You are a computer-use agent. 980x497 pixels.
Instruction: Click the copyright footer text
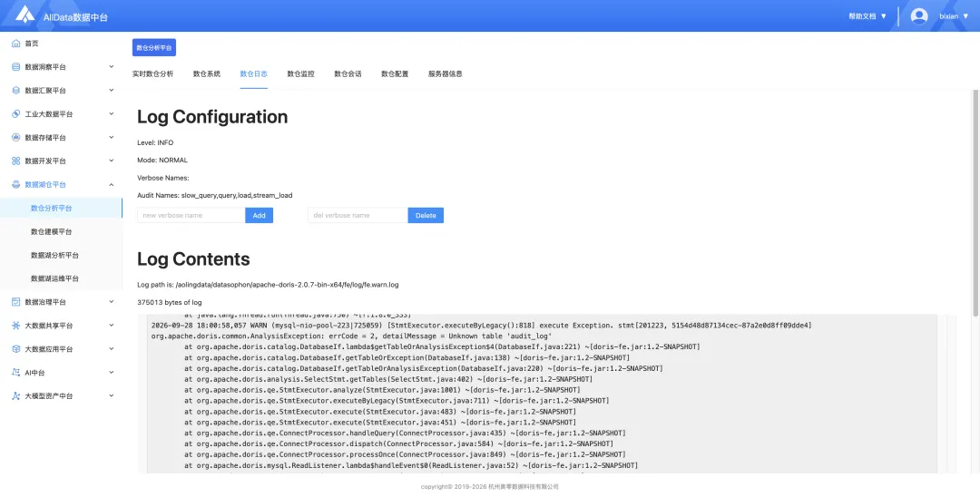pos(489,486)
